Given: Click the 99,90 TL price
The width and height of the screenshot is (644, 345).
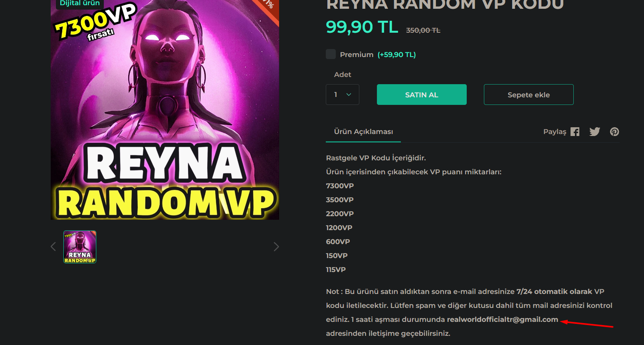Looking at the screenshot, I should [x=362, y=27].
